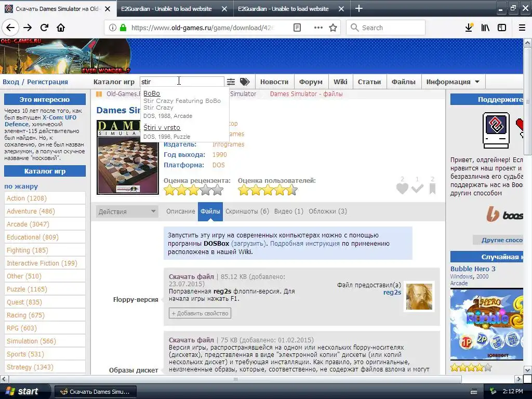
Task: Click the Добавить свойство button
Action: pyautogui.click(x=200, y=313)
